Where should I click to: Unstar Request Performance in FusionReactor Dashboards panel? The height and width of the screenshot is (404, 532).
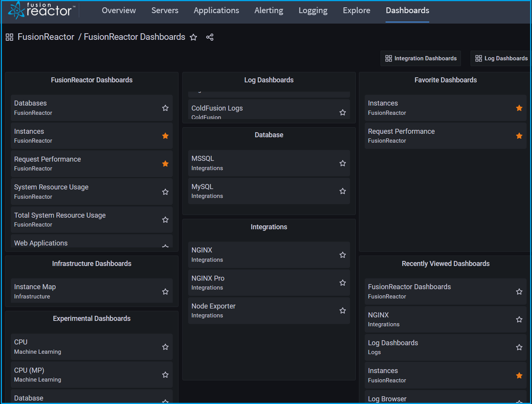[165, 164]
